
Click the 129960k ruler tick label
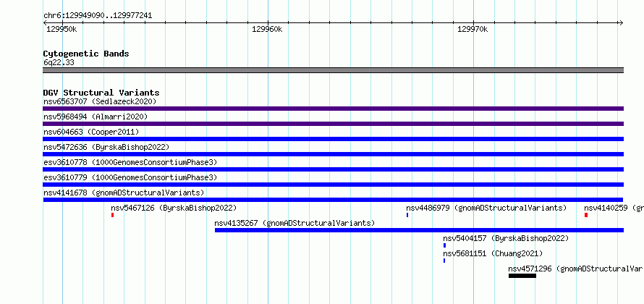267,29
